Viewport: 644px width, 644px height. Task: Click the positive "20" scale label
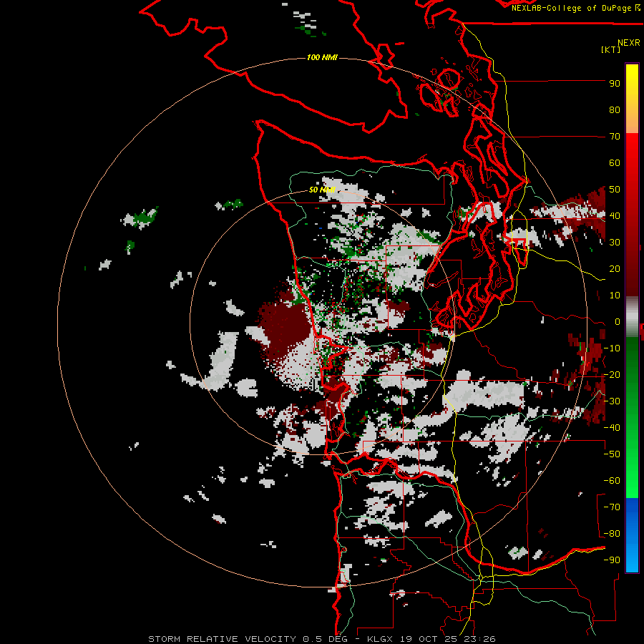[615, 268]
